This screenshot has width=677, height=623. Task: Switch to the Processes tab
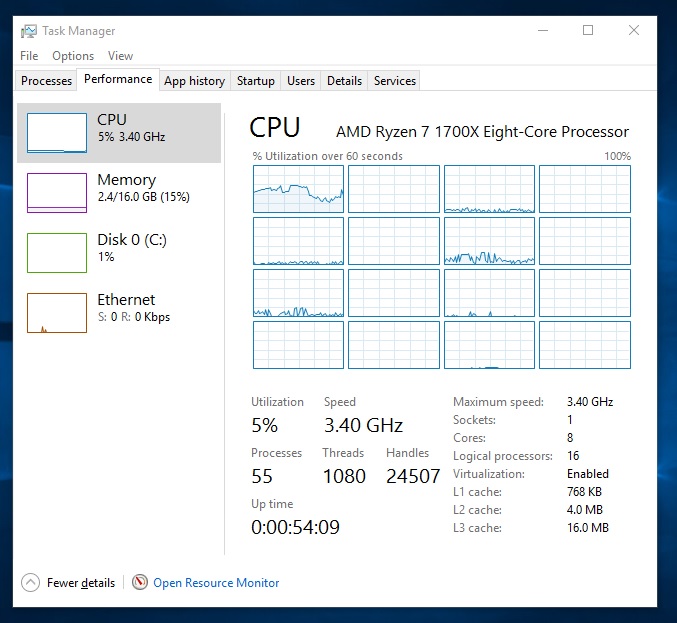click(x=46, y=81)
